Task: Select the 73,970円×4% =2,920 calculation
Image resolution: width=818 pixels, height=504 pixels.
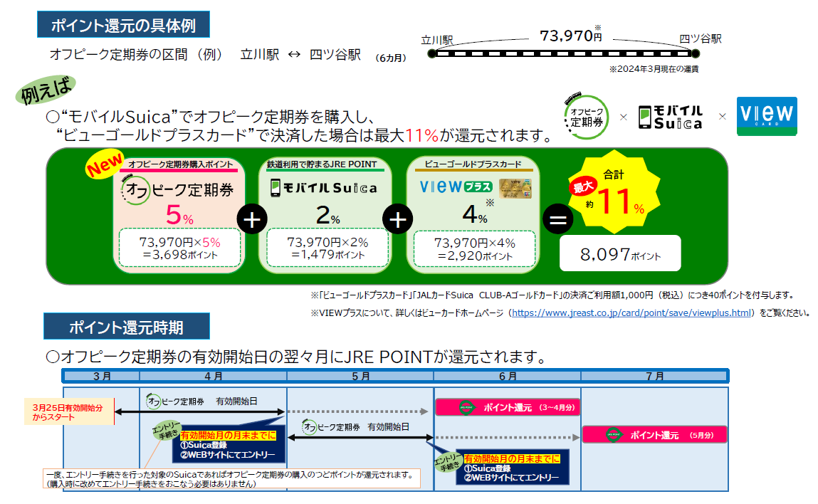Action: 475,249
